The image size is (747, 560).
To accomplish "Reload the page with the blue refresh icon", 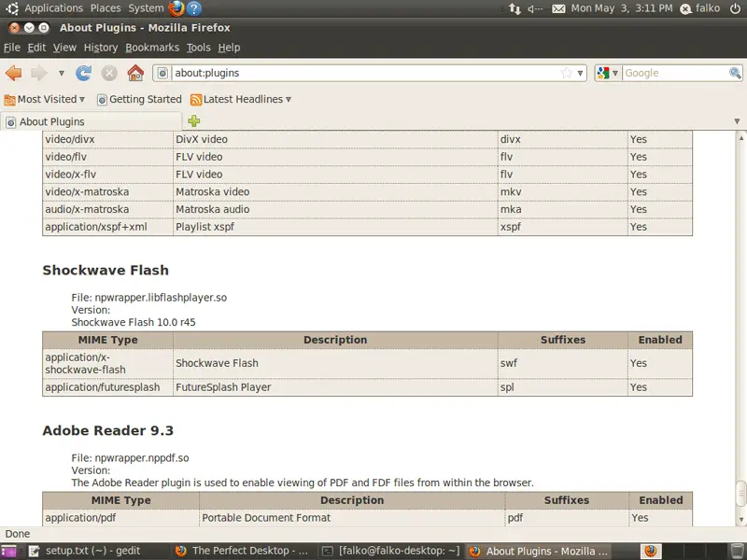I will click(x=83, y=73).
